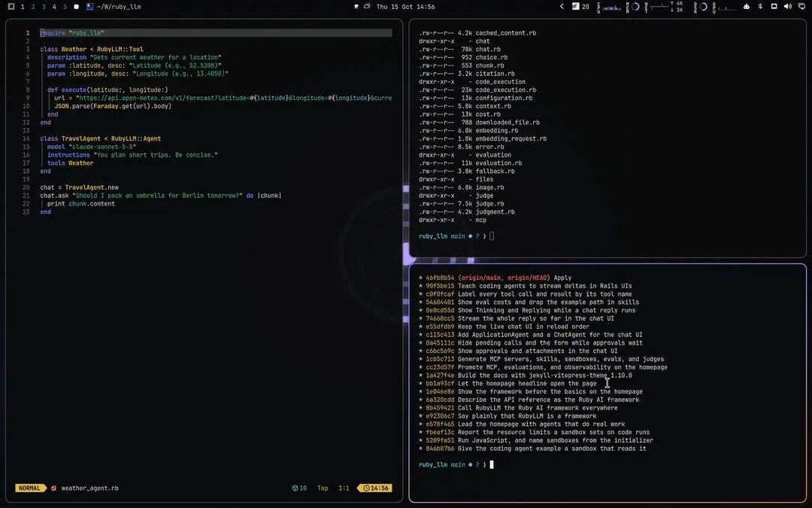812x508 pixels.
Task: Click the 1:1 cursor position indicator
Action: click(344, 488)
